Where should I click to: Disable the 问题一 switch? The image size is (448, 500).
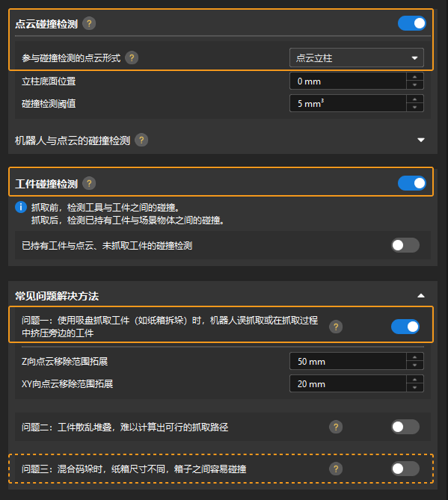pos(405,327)
